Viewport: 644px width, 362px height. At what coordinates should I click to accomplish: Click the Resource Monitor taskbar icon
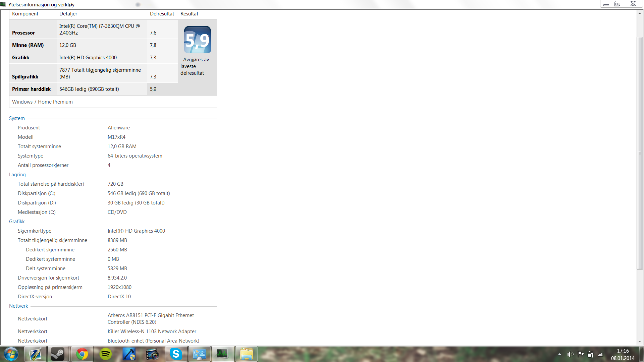[222, 354]
